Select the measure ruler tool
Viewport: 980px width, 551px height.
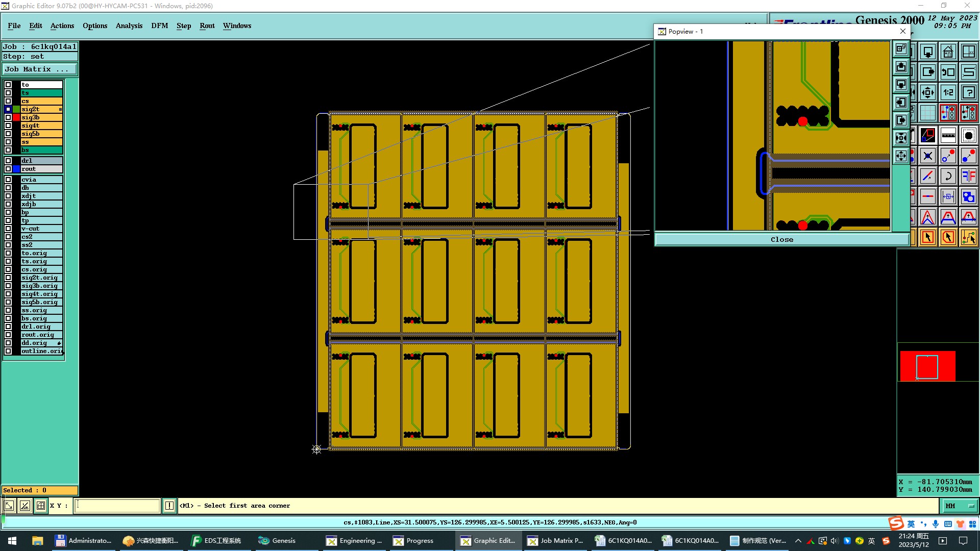pyautogui.click(x=948, y=135)
